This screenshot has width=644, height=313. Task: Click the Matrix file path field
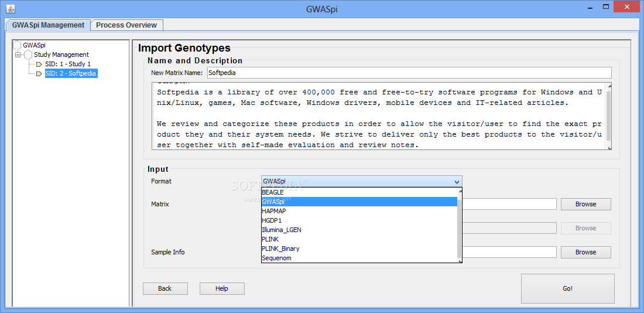[x=509, y=204]
